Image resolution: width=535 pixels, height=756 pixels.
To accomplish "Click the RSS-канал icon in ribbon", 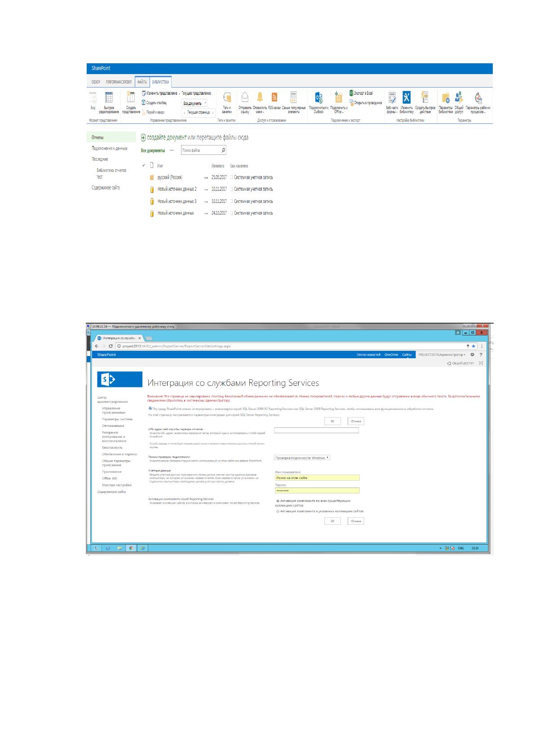I will pos(274,97).
